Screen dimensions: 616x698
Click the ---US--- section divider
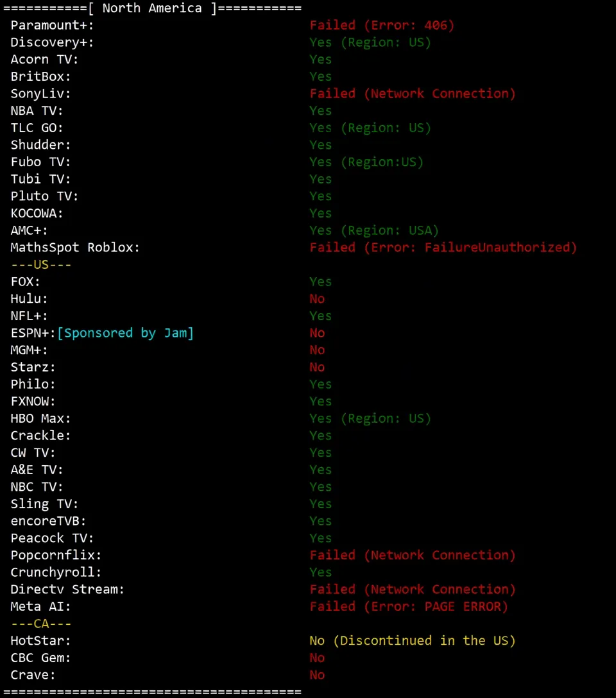pyautogui.click(x=41, y=264)
